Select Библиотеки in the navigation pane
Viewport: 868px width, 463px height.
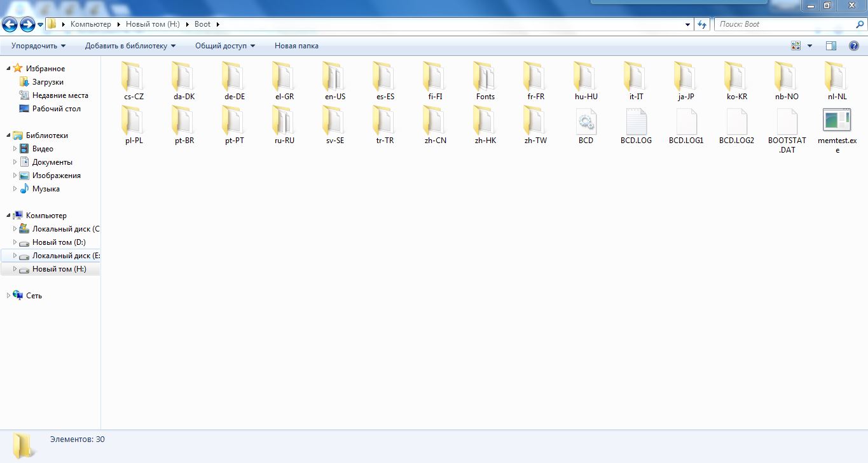(x=46, y=135)
